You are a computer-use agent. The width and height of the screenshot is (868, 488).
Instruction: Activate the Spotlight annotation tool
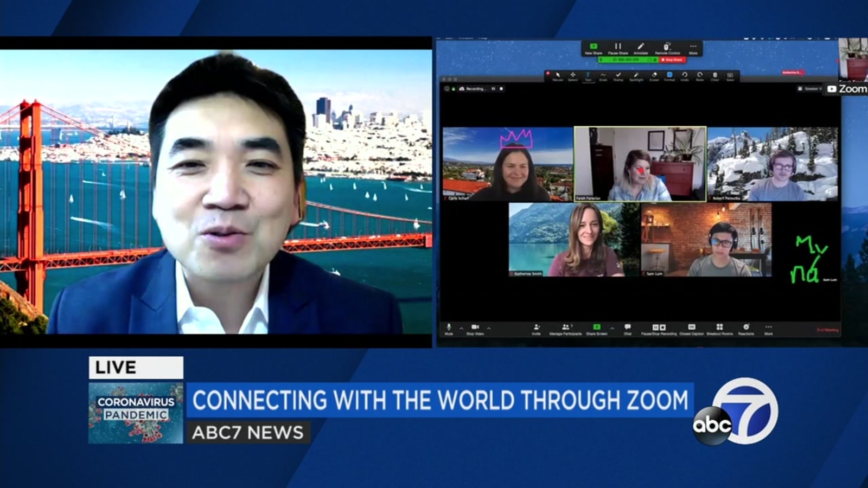coord(636,76)
